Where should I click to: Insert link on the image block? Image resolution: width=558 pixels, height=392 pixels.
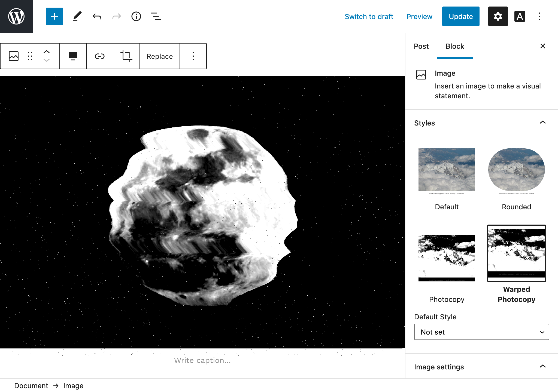pyautogui.click(x=99, y=56)
